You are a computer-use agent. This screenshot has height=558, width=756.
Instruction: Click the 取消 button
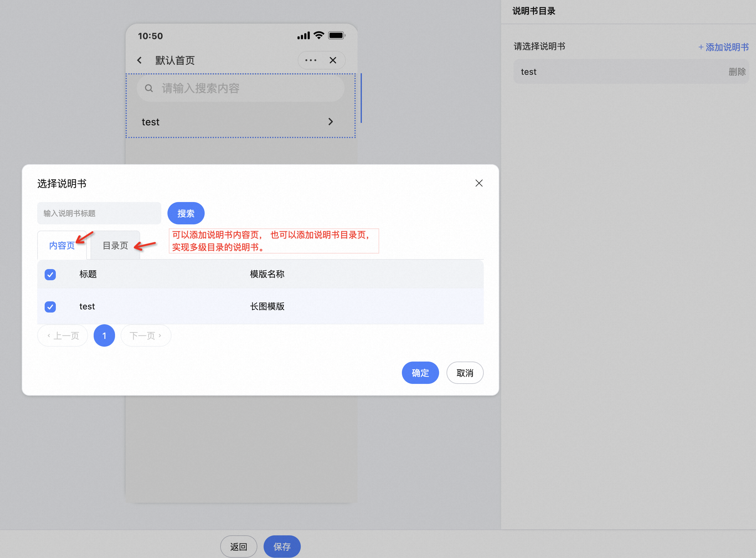click(x=465, y=373)
